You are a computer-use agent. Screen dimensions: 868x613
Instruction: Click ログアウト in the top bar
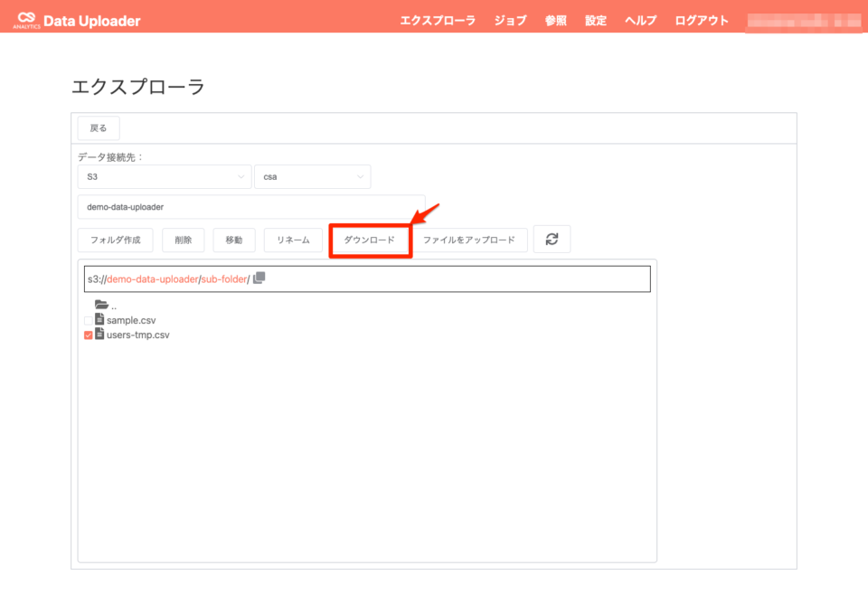(x=701, y=20)
